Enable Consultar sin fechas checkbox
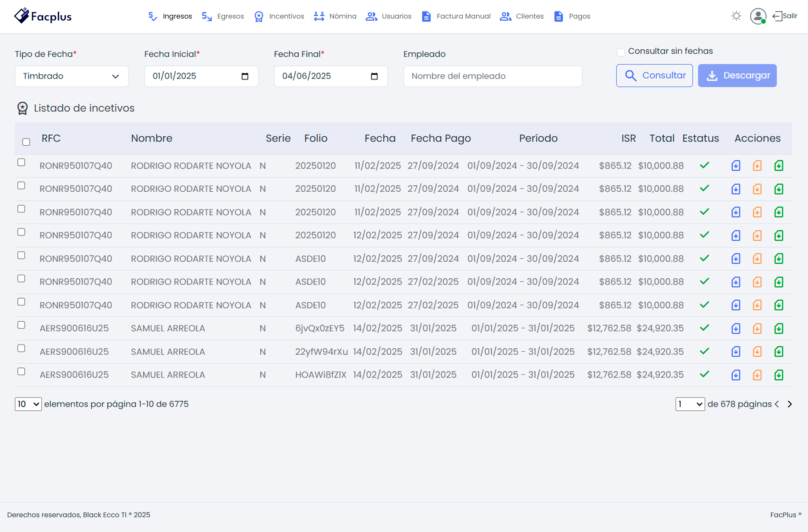808x532 pixels. pos(620,52)
